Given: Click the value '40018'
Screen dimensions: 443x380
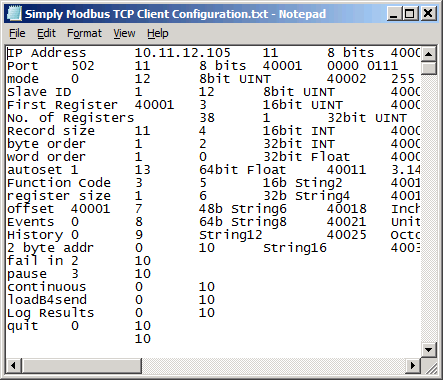Looking at the screenshot, I should pos(347,209).
